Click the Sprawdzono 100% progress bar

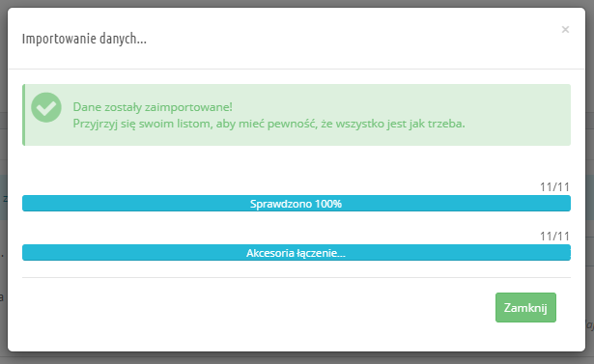(297, 204)
